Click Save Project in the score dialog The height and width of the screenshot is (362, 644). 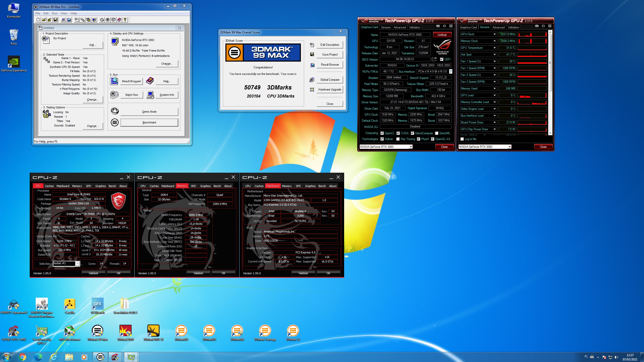(330, 55)
